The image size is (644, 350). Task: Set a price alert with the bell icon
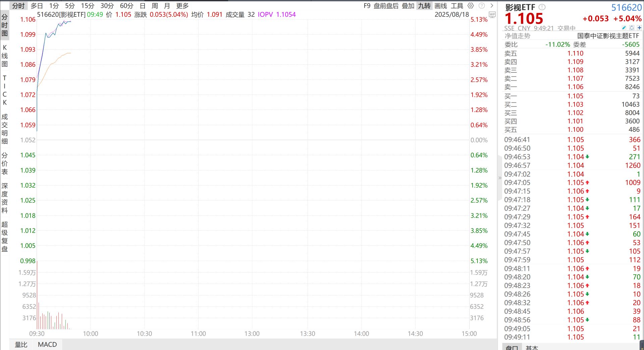(632, 28)
